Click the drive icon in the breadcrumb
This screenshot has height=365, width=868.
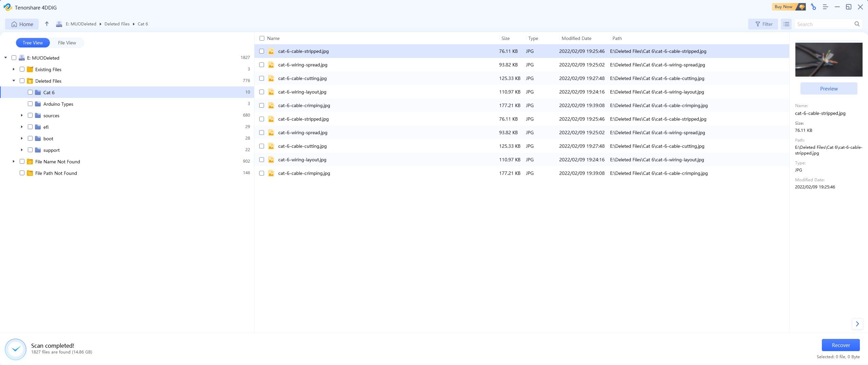point(59,24)
